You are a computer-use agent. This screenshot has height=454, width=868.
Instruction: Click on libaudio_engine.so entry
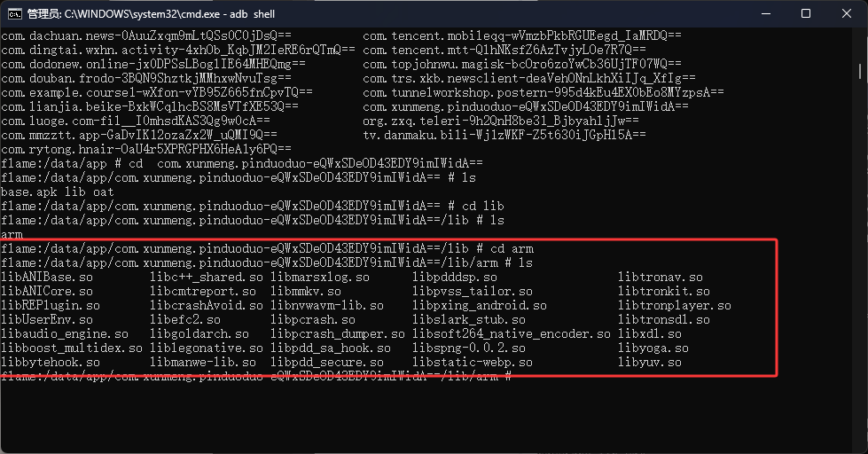pyautogui.click(x=65, y=334)
